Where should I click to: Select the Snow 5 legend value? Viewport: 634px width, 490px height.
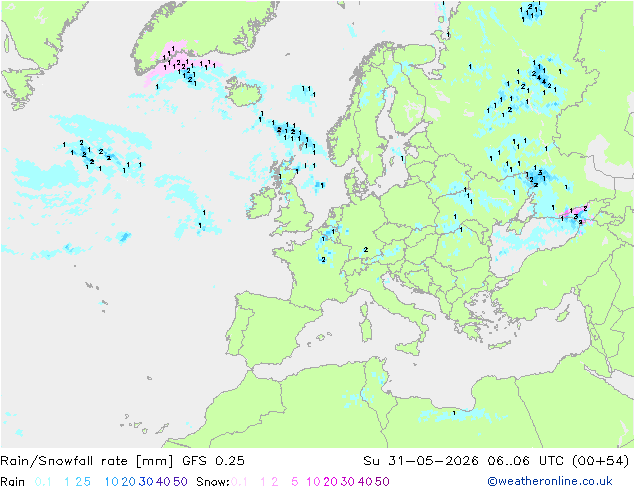tap(294, 482)
